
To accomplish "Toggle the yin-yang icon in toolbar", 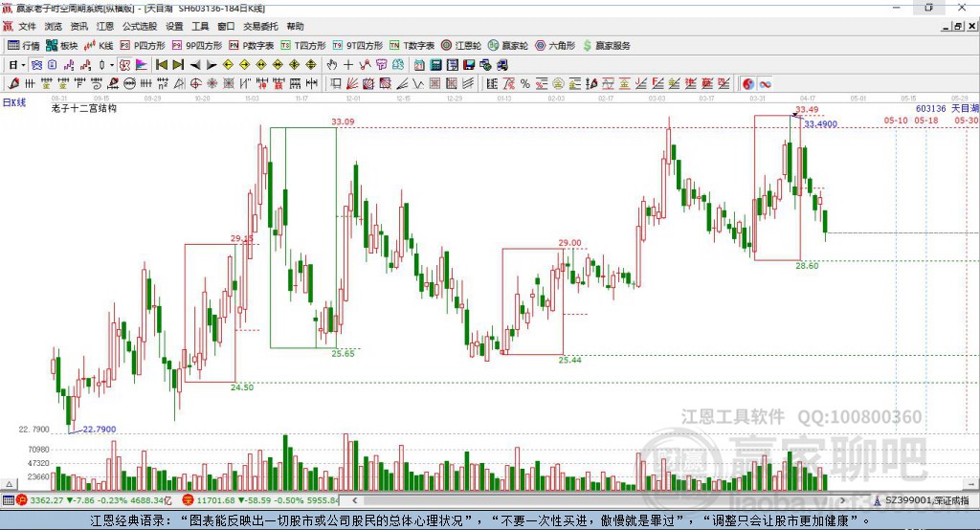I will [748, 84].
